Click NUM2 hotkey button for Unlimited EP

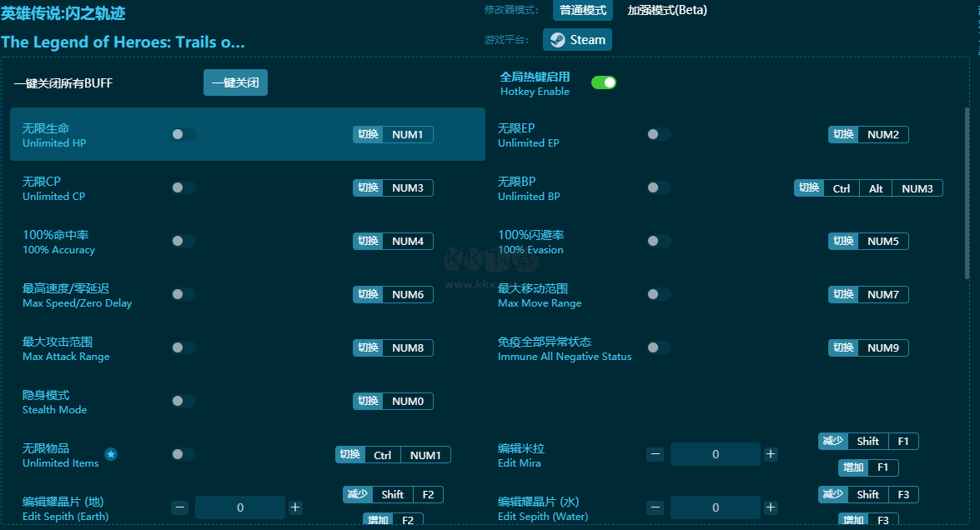click(868, 135)
